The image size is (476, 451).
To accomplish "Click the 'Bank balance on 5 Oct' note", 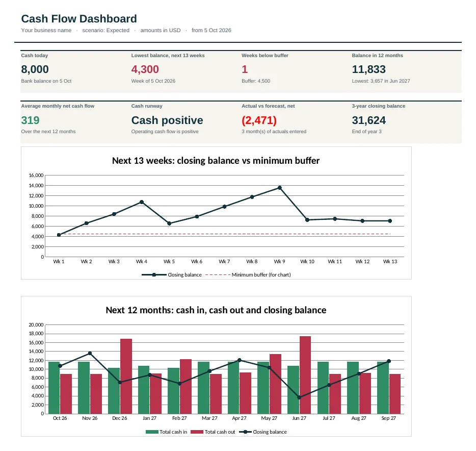I will point(46,81).
